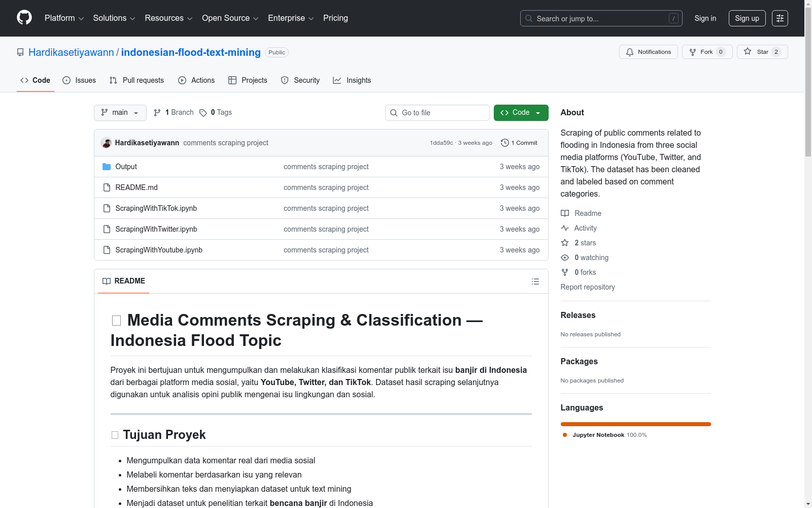Viewport: 812px width, 508px height.
Task: Go to the Security tab
Action: pos(300,80)
